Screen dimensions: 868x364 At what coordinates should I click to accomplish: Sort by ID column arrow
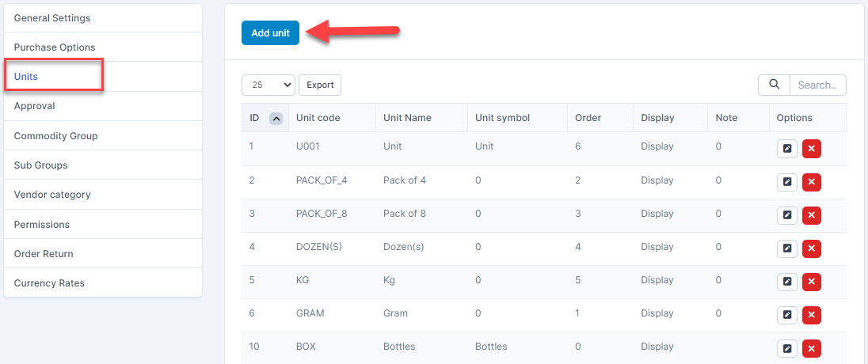click(276, 119)
